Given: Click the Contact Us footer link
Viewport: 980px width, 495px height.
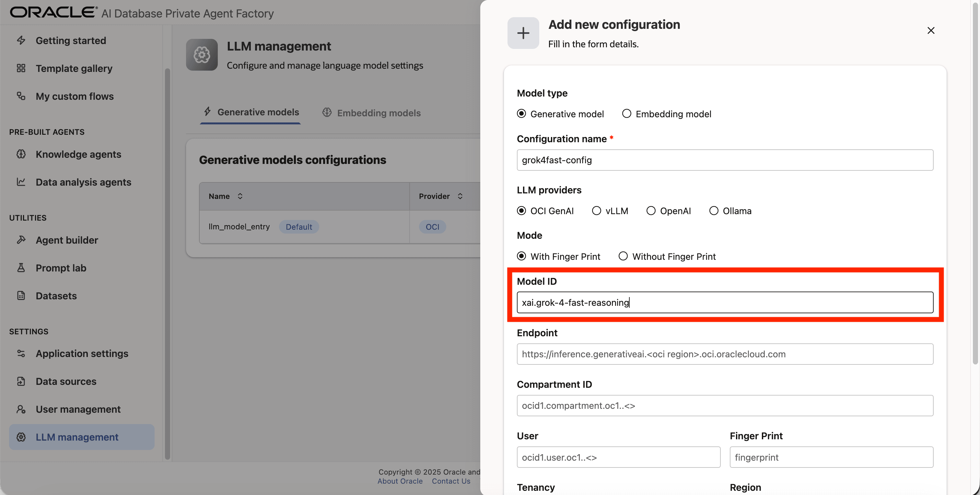Looking at the screenshot, I should point(451,481).
